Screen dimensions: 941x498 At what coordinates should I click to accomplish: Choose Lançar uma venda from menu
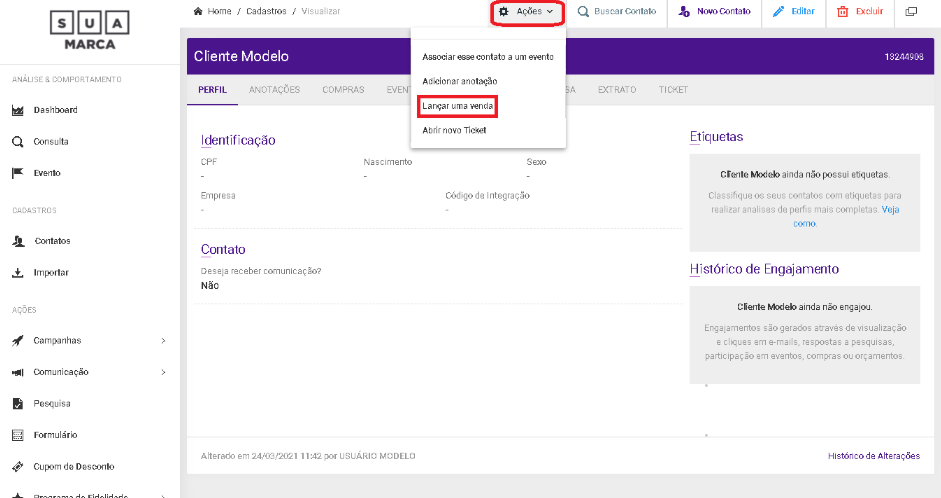(458, 105)
